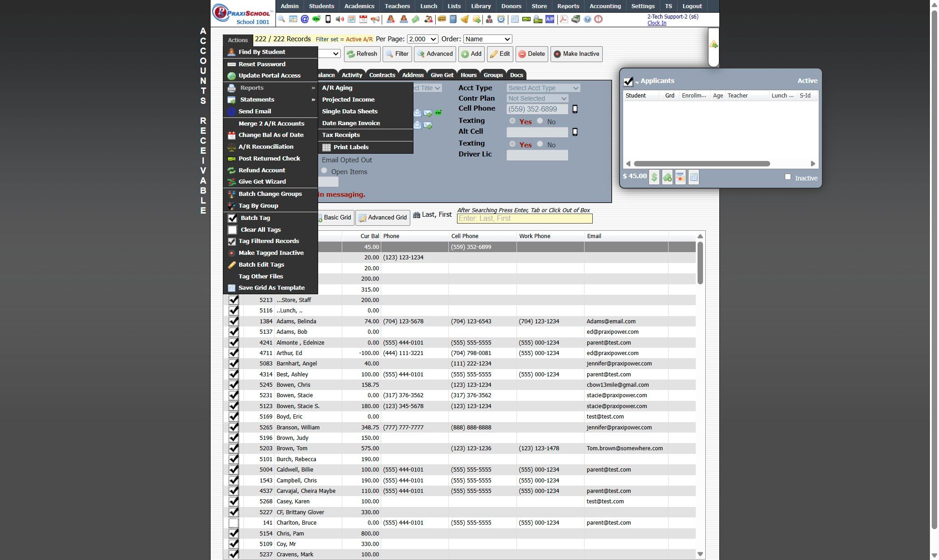Image resolution: width=939 pixels, height=560 pixels.
Task: Click the Make Inactive button
Action: point(576,54)
